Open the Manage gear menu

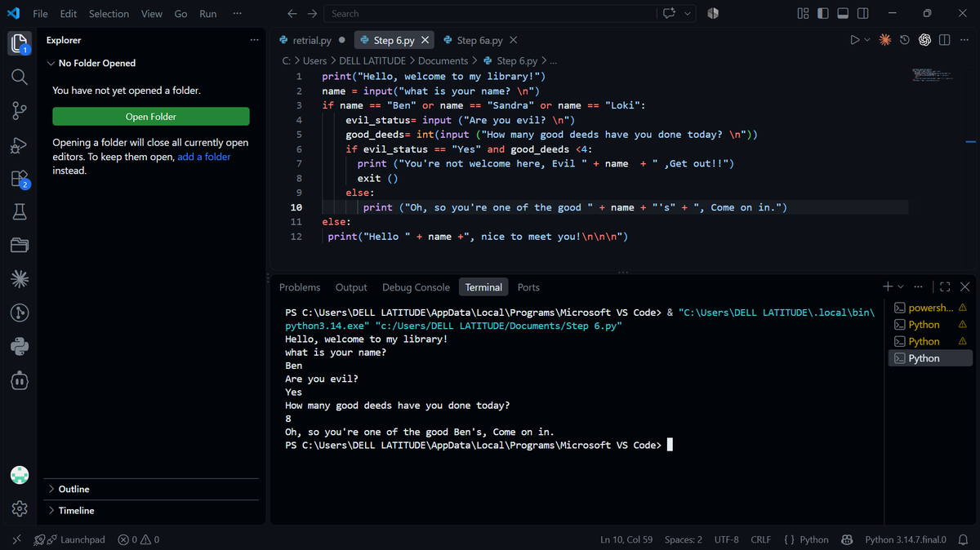coord(20,509)
